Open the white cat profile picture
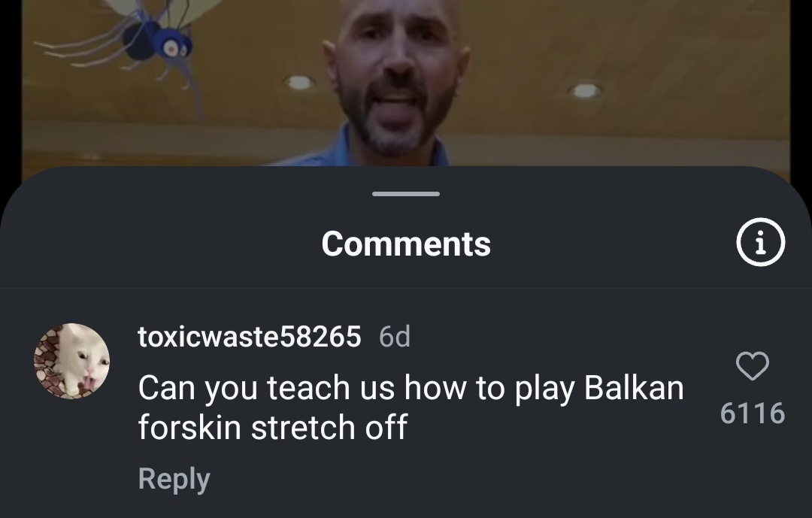 [x=71, y=361]
